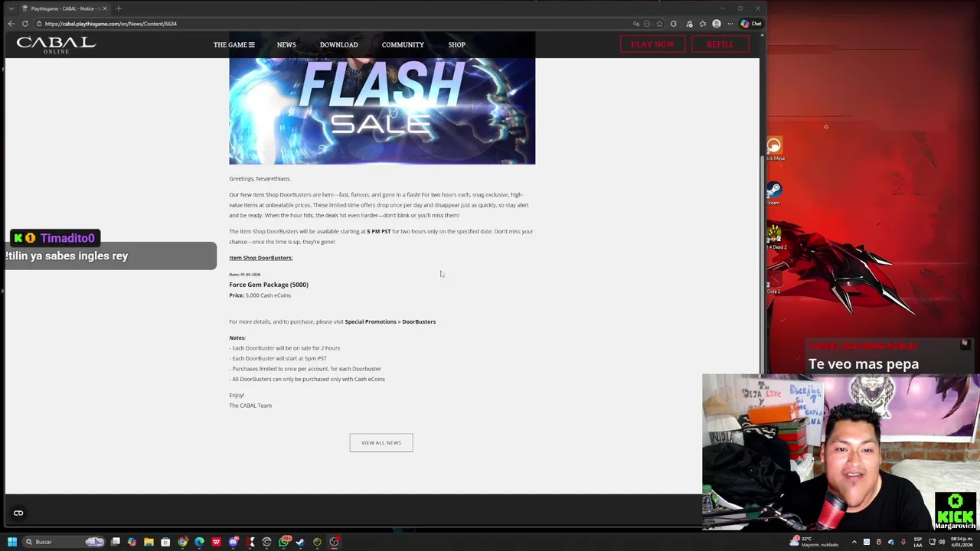Click the Cabal Online logo
The width and height of the screenshot is (980, 551).
tap(56, 44)
